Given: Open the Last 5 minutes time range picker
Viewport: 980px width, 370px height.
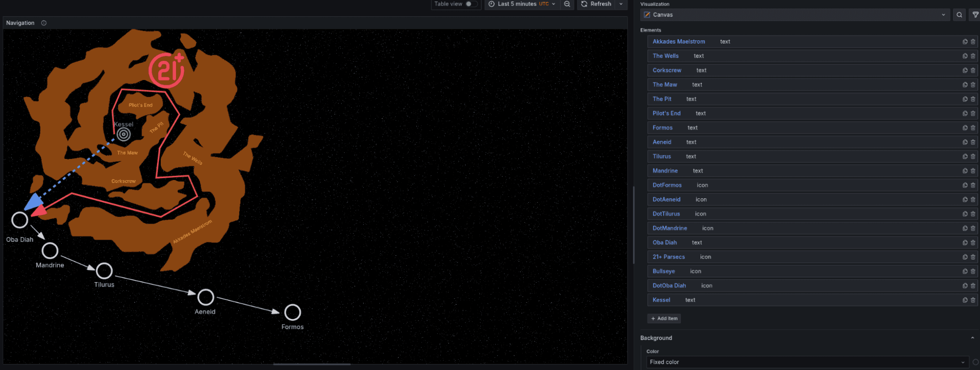Looking at the screenshot, I should tap(522, 4).
